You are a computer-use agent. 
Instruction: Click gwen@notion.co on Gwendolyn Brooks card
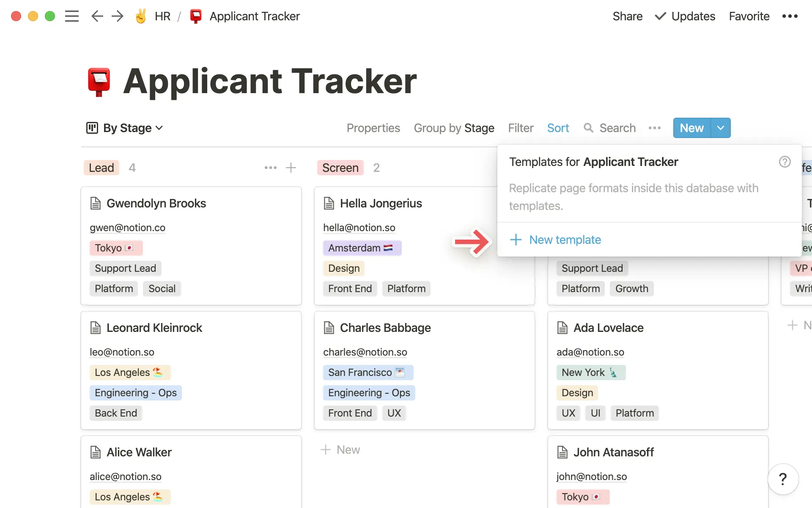127,228
